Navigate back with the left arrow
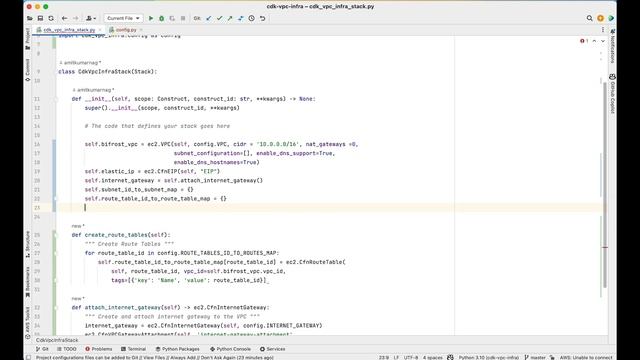 point(64,18)
